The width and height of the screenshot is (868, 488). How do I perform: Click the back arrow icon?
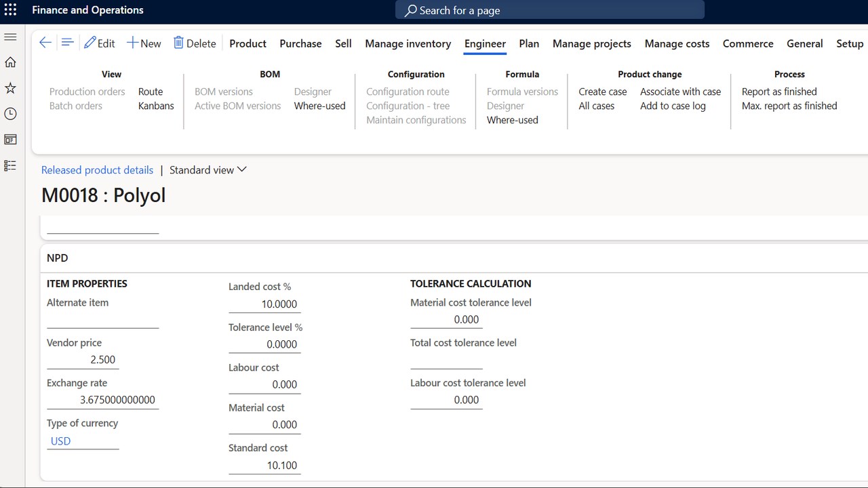45,43
